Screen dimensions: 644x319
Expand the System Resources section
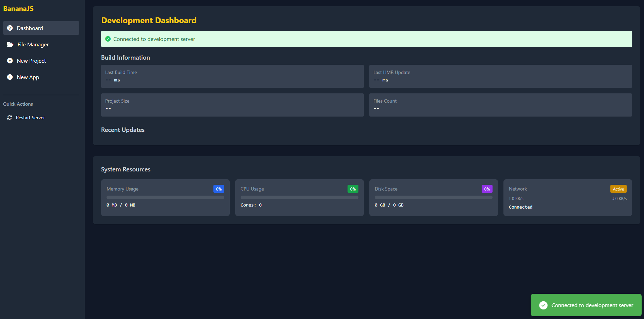tap(125, 169)
